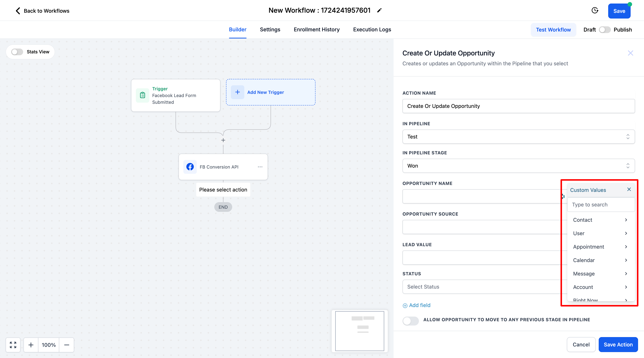Zoom in with the plus icon
Viewport: 644px width, 358px height.
[x=31, y=345]
